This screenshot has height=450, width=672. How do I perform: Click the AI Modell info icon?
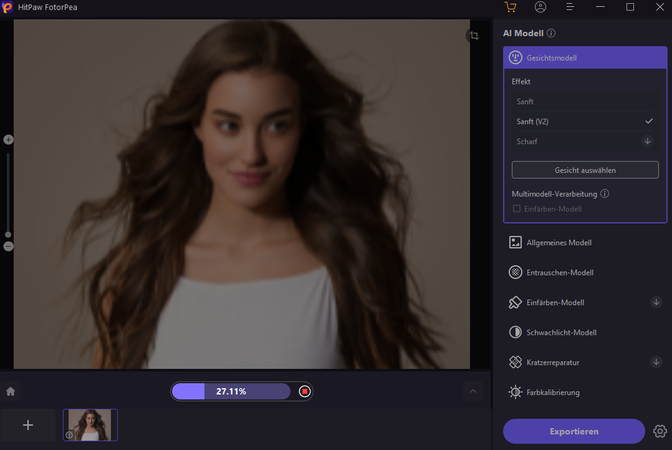[x=552, y=33]
